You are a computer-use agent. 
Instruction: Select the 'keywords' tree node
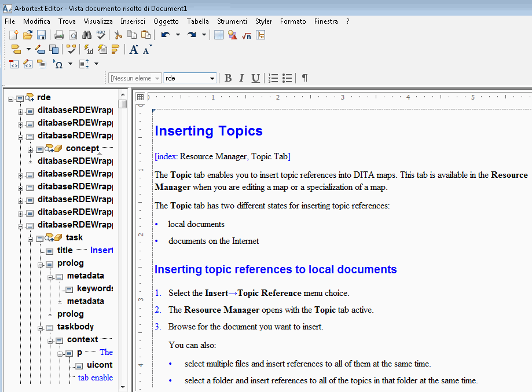tap(95, 288)
